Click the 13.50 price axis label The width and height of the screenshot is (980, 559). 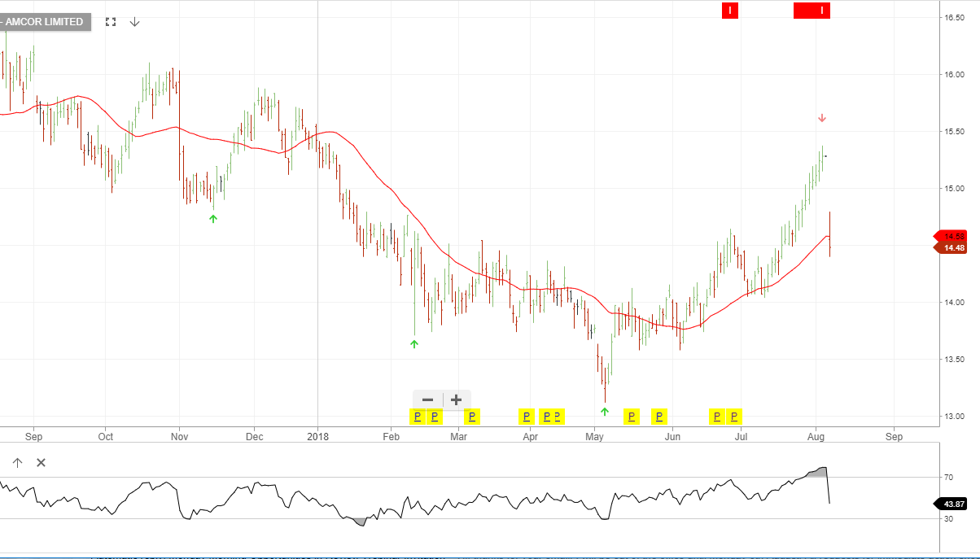(x=954, y=359)
